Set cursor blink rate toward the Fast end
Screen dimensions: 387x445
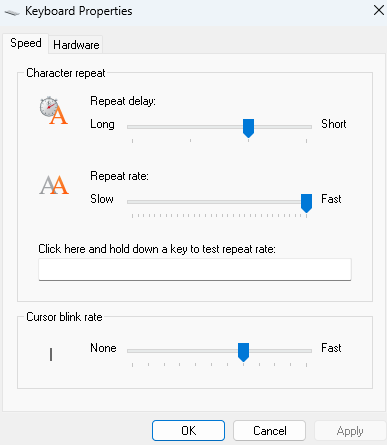pyautogui.click(x=302, y=351)
